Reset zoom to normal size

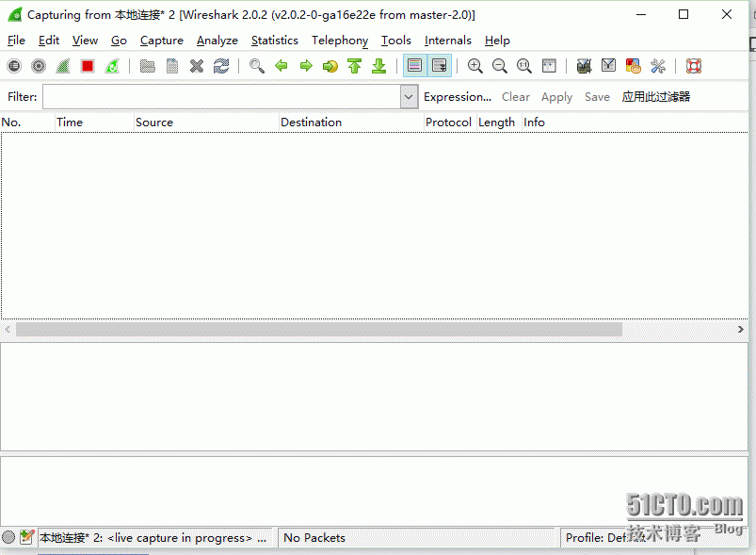point(524,66)
